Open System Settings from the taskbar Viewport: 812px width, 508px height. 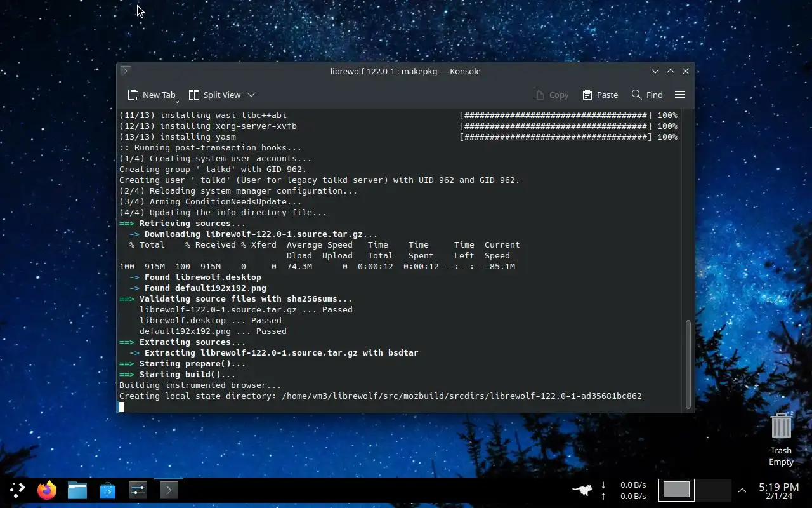pyautogui.click(x=138, y=490)
